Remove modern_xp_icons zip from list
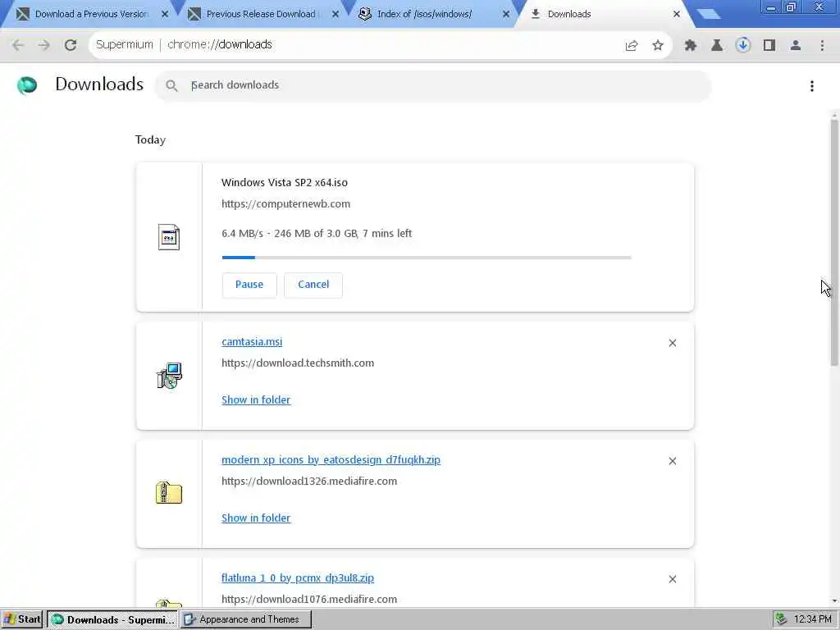The height and width of the screenshot is (630, 840). 673,461
